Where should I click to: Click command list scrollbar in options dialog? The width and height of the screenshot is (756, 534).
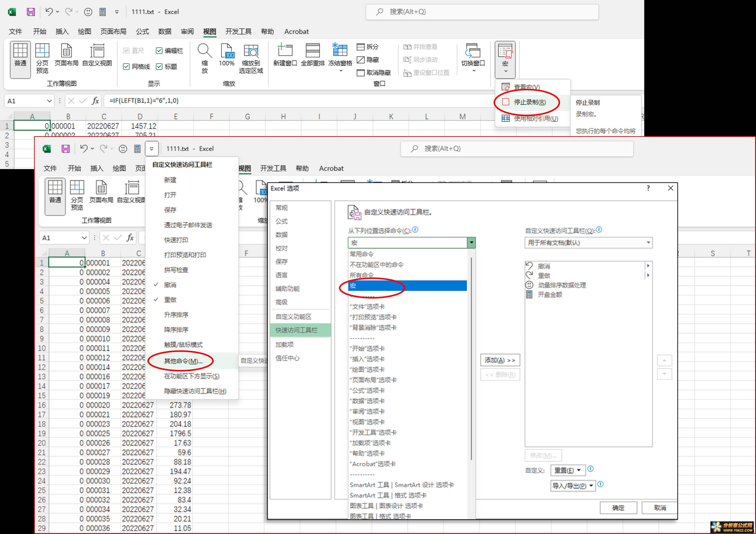[x=472, y=359]
